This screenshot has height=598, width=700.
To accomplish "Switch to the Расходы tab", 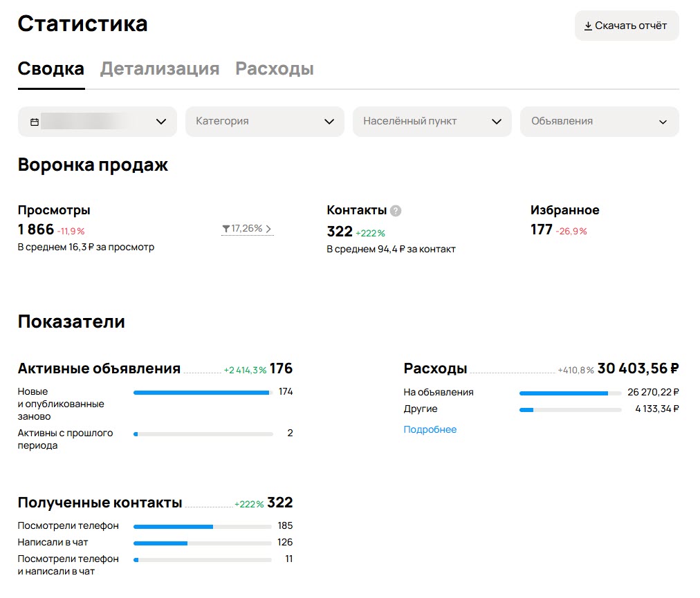I will tap(275, 68).
